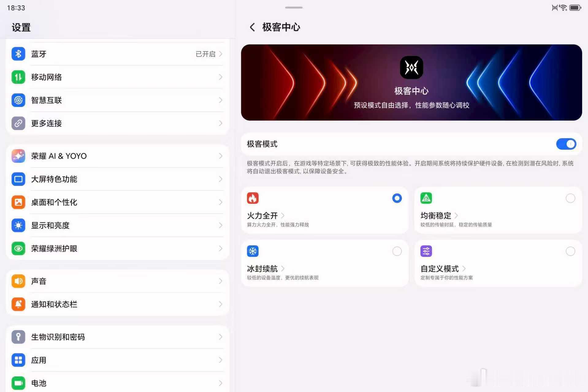
Task: Tap the 桌面和个性化 icon
Action: (18, 202)
